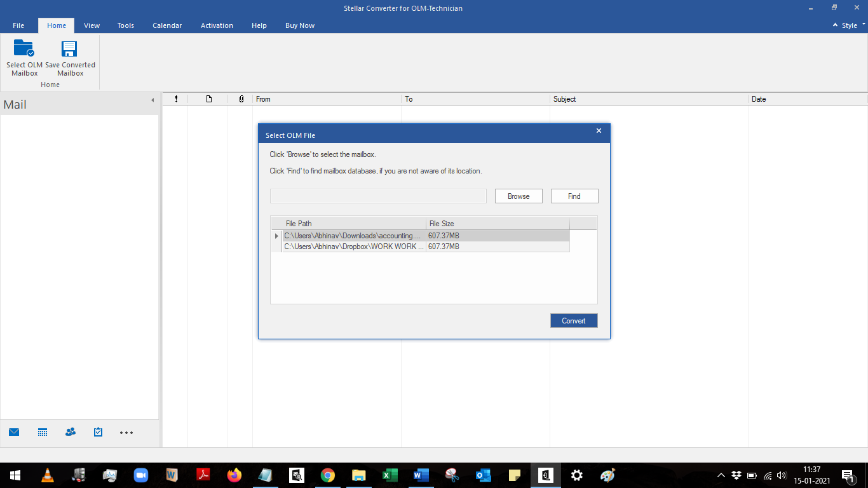Select row marker arrow of the Downloads file
The image size is (868, 488).
[x=276, y=236]
